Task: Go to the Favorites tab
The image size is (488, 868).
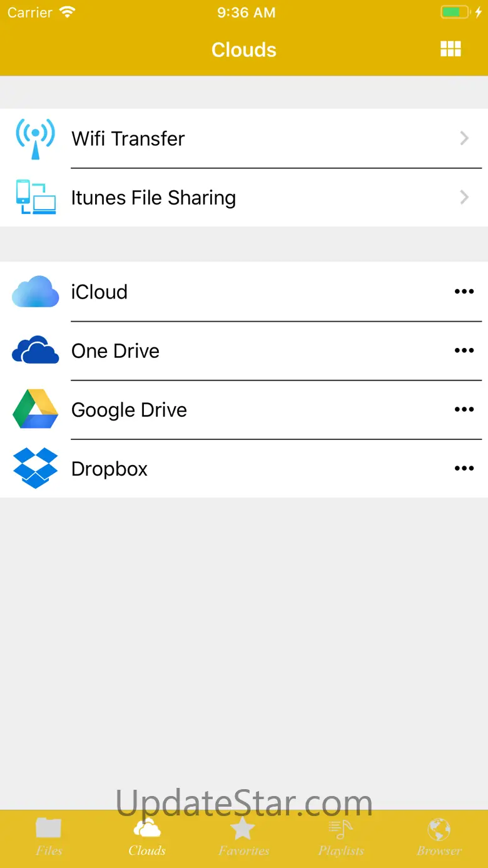Action: 243,837
